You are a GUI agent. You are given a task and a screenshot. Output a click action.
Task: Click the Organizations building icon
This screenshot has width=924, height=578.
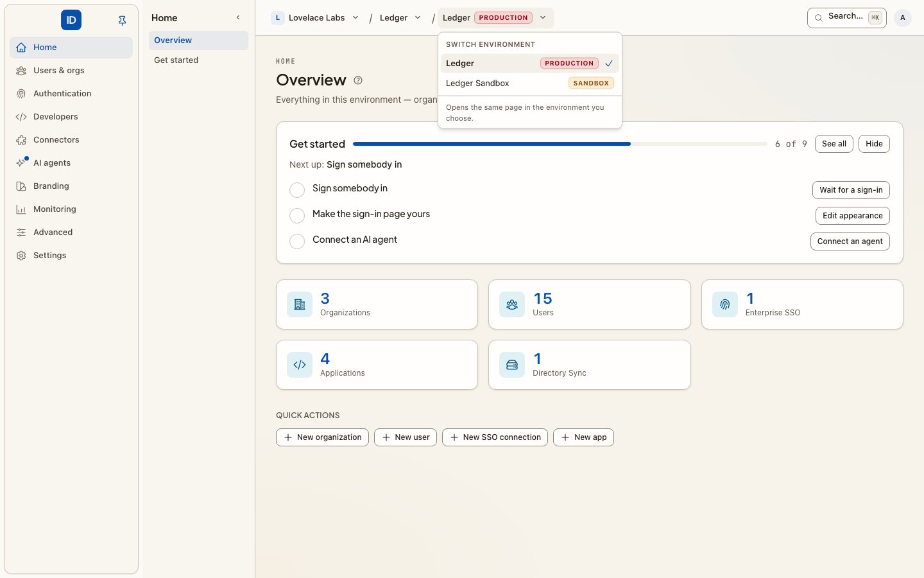click(x=300, y=304)
